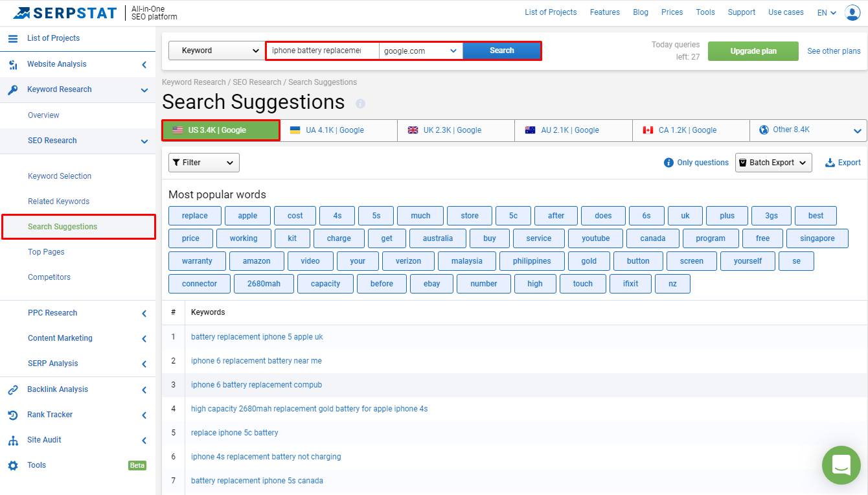This screenshot has height=495, width=868.
Task: Click the green Upgrade plan button
Action: point(753,51)
